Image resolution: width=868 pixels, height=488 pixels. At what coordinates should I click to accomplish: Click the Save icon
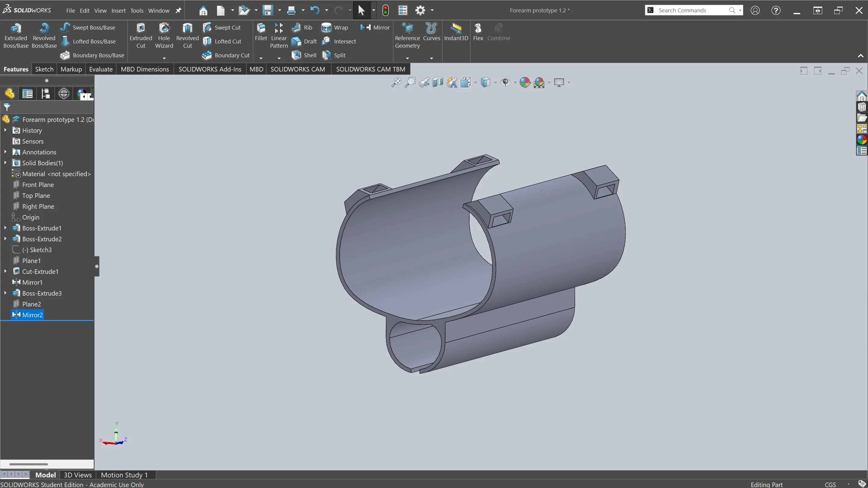pyautogui.click(x=268, y=10)
